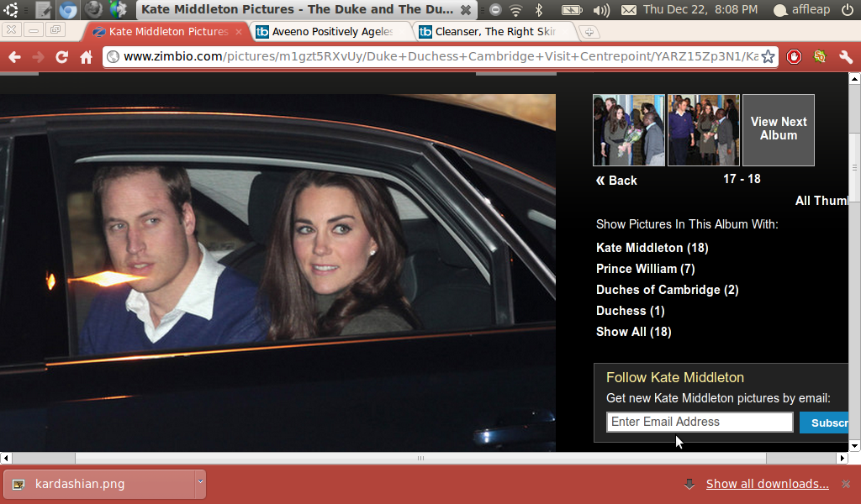The height and width of the screenshot is (504, 861).
Task: Click the blue Subscribe button
Action: (x=824, y=423)
